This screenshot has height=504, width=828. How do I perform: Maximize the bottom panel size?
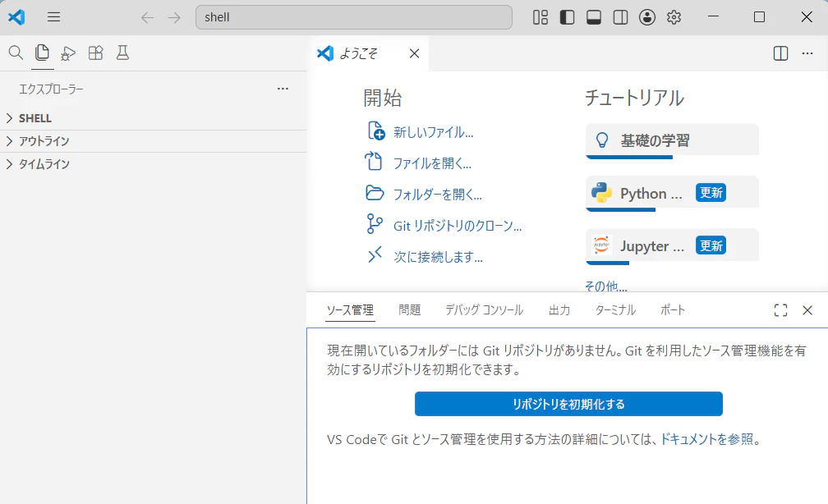[x=780, y=310]
